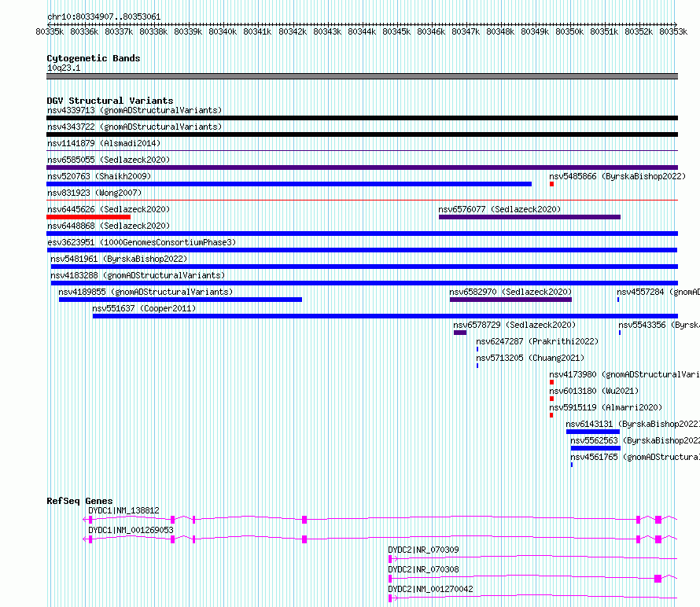Click the DGV Structural Variants heading
This screenshot has height=607, width=700.
click(110, 101)
